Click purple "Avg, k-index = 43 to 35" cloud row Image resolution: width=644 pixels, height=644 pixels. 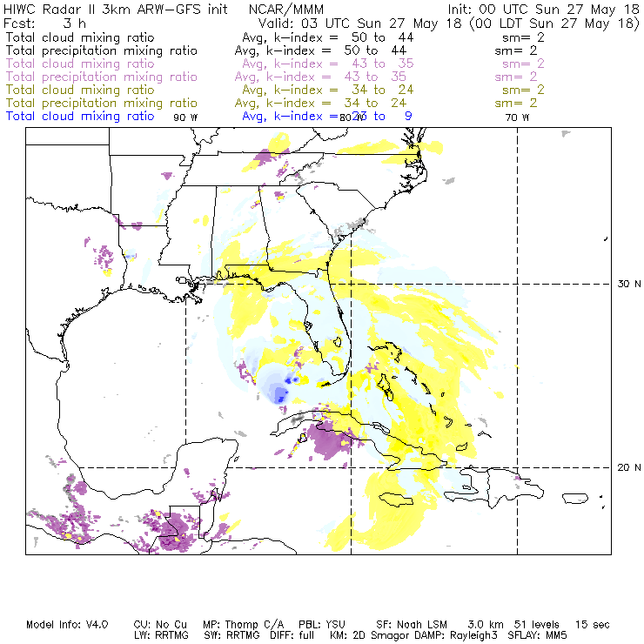(328, 64)
